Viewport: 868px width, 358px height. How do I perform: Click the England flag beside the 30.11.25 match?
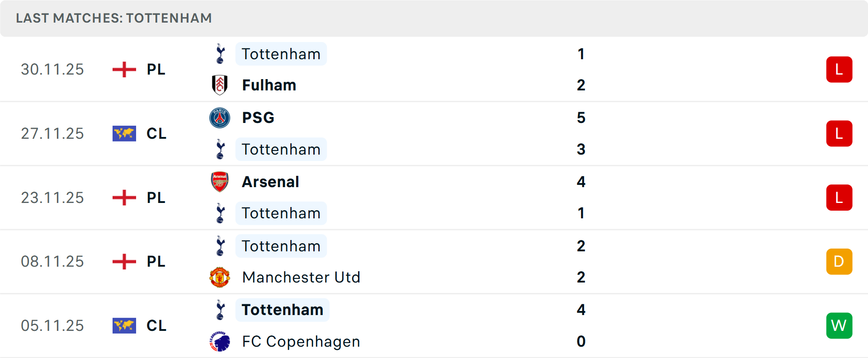click(x=124, y=69)
